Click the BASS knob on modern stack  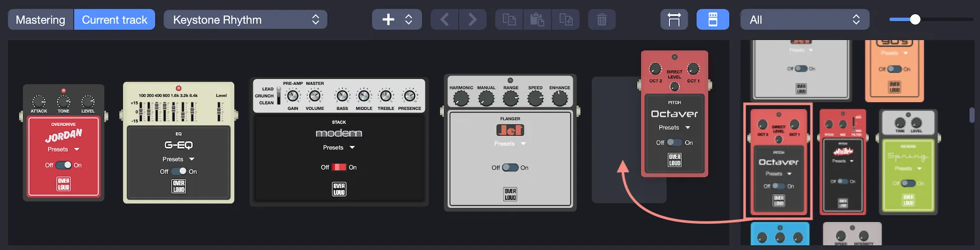click(342, 95)
